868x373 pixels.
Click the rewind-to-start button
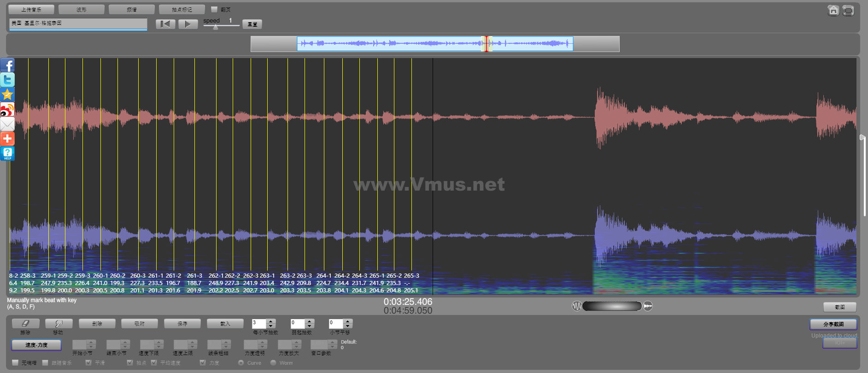pyautogui.click(x=165, y=24)
